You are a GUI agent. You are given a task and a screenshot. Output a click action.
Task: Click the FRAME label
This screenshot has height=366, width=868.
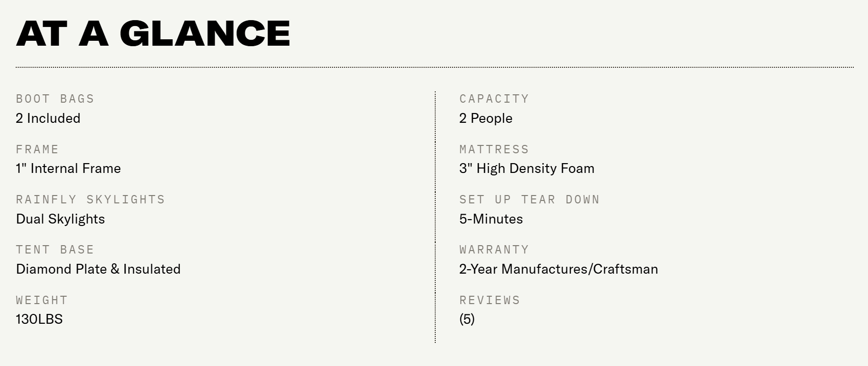37,149
